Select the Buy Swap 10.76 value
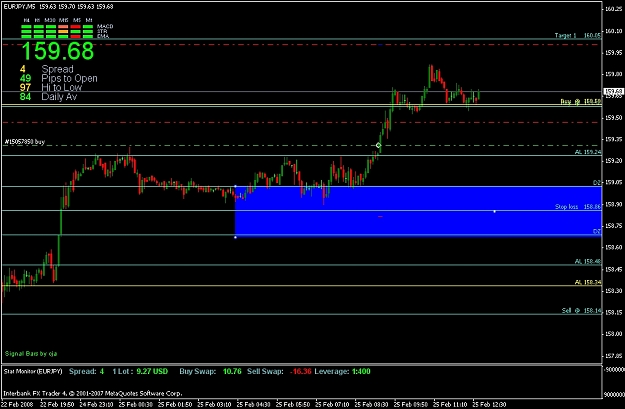Image resolution: width=625 pixels, height=409 pixels. click(232, 372)
